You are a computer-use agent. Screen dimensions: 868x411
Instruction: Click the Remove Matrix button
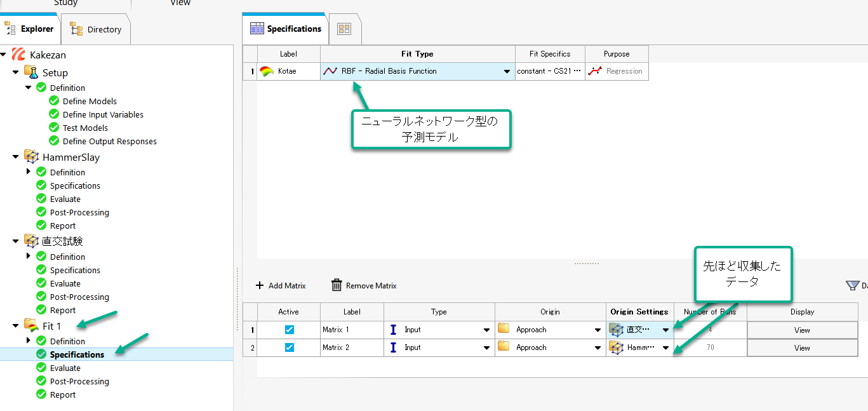click(364, 286)
